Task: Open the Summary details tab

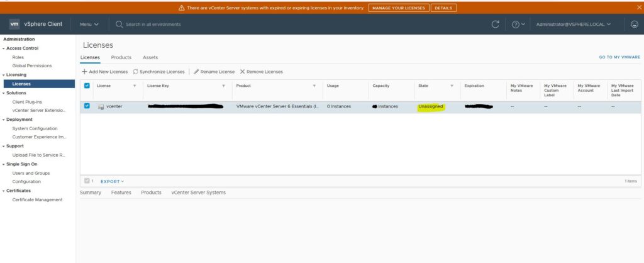Action: coord(91,193)
